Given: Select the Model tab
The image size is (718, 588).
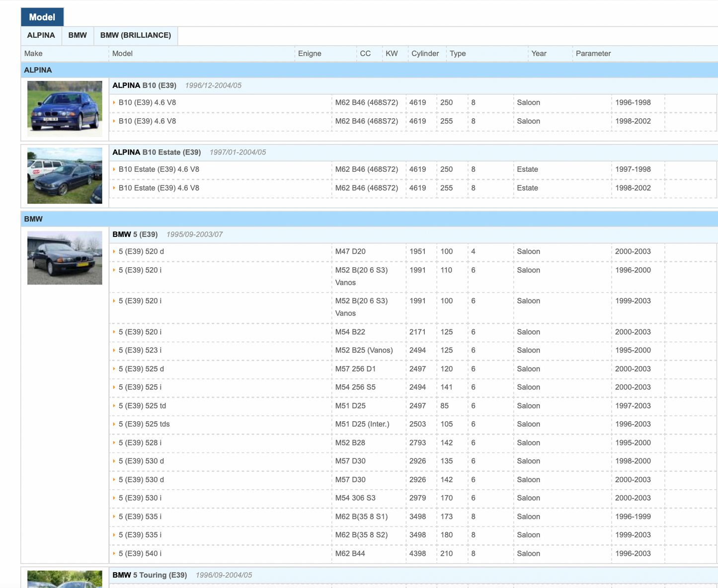Looking at the screenshot, I should [x=42, y=17].
